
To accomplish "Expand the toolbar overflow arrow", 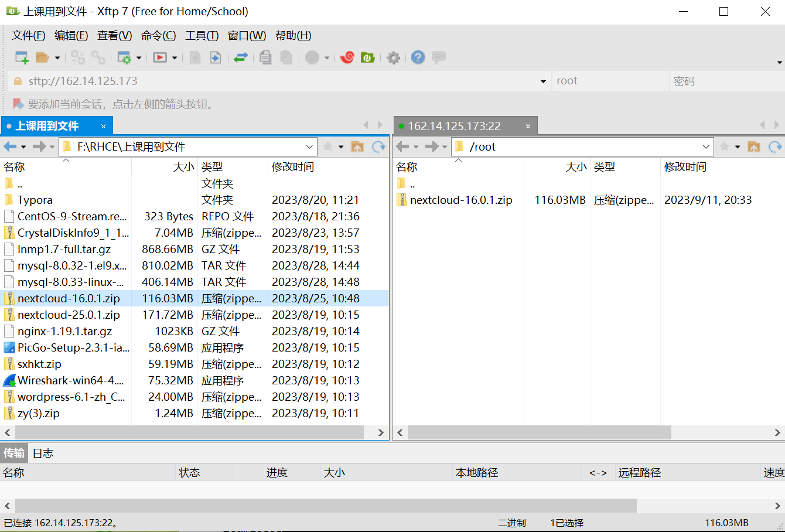I will [x=779, y=63].
